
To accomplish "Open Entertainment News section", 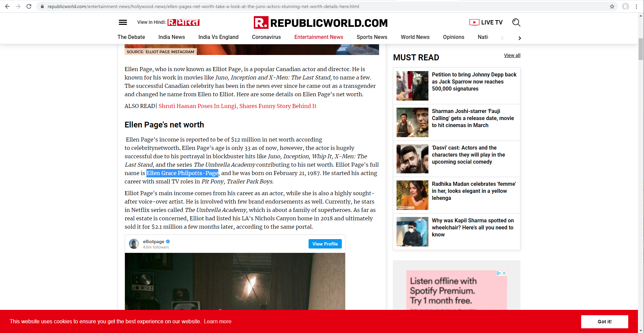I will point(319,37).
